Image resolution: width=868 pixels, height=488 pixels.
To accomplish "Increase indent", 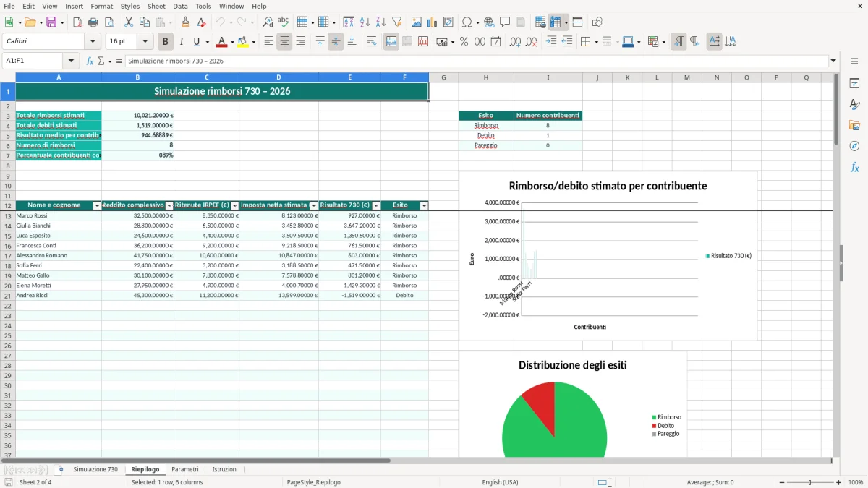I will pyautogui.click(x=551, y=42).
